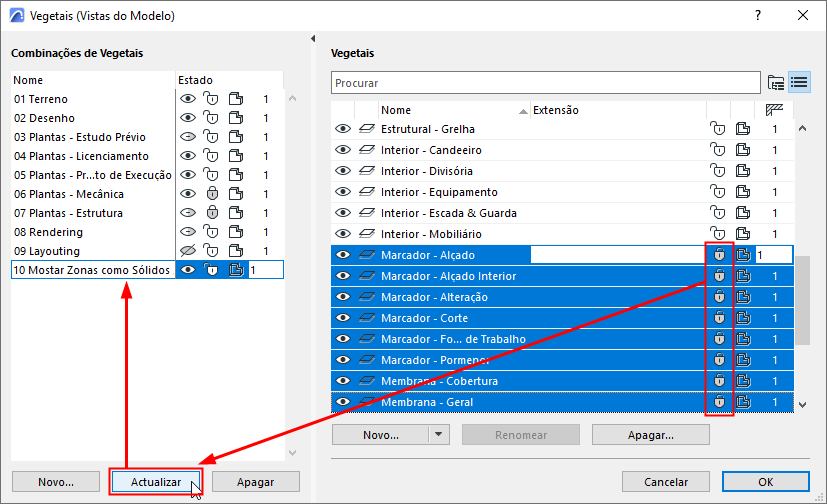Click wireframe icon in 08 Rendering row
Viewport: 827px width, 504px height.
pos(236,232)
